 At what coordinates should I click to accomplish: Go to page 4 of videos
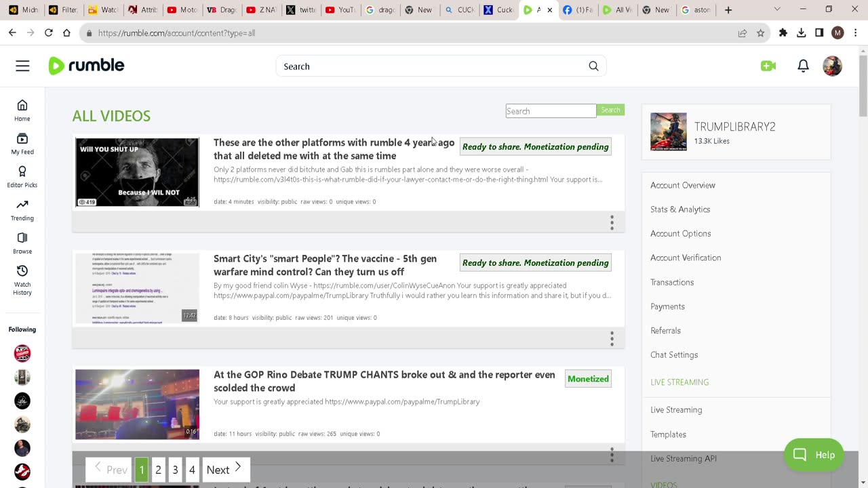click(x=192, y=469)
